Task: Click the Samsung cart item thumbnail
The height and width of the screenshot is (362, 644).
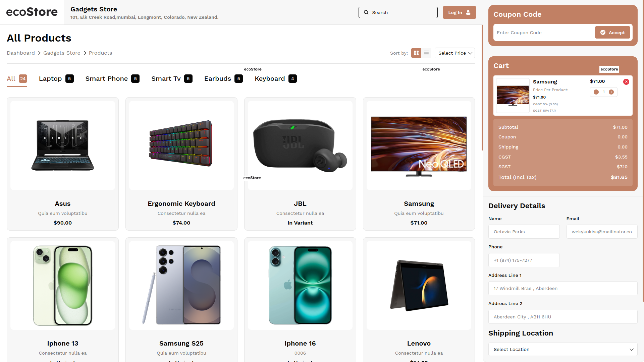Action: (513, 96)
